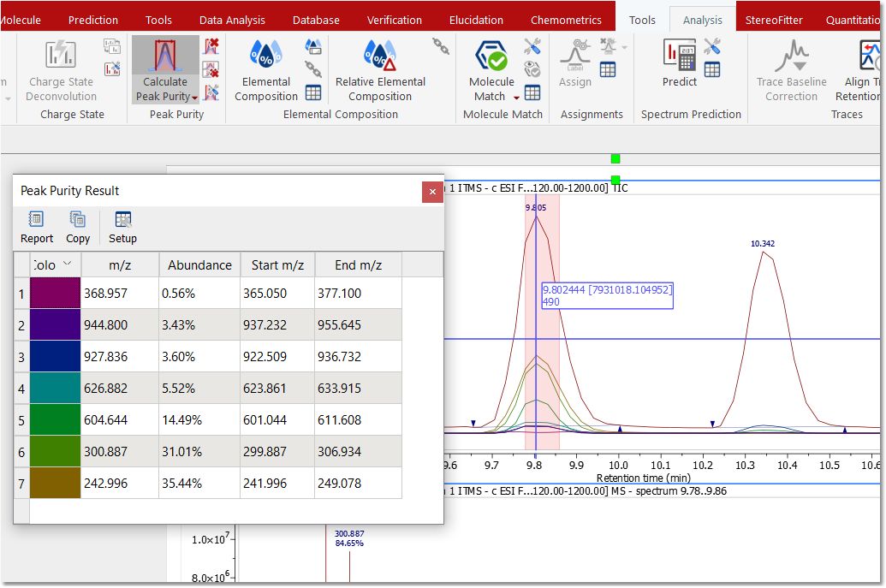886x588 pixels.
Task: Expand the Color column header dropdown chevron
Action: 68,264
